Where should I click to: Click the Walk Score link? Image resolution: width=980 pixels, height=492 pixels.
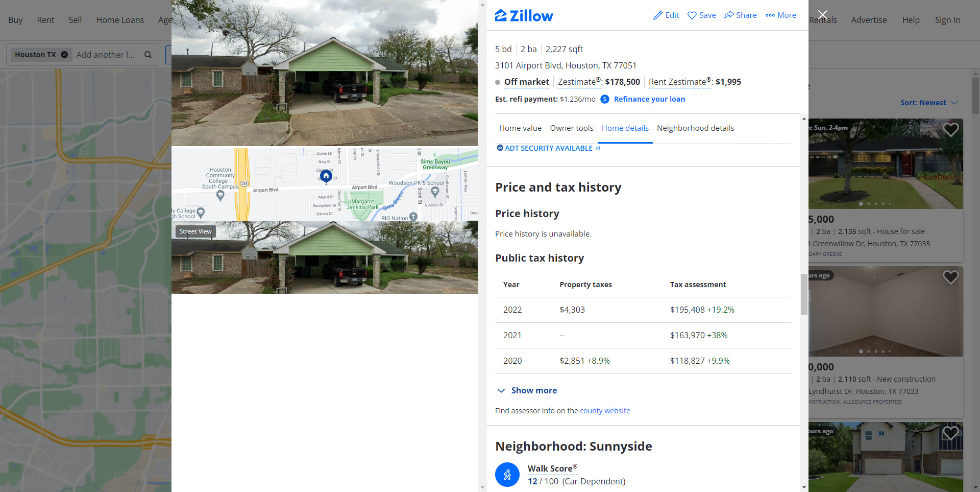[552, 468]
